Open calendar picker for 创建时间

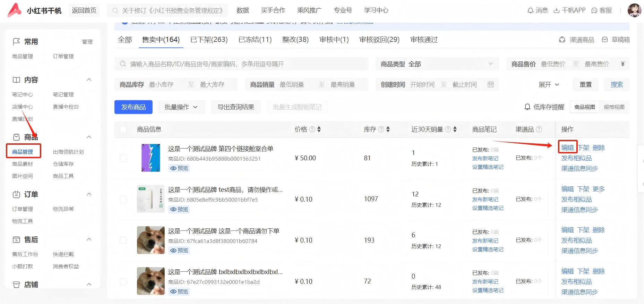pos(490,84)
